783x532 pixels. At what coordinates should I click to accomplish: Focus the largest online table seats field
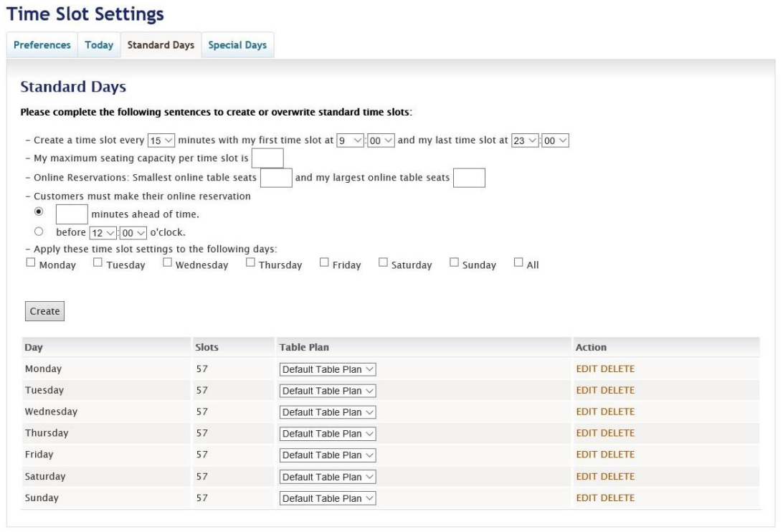click(x=470, y=177)
